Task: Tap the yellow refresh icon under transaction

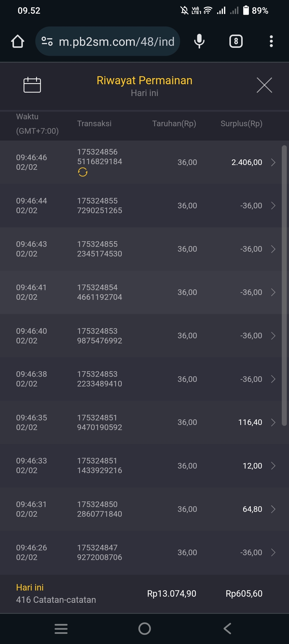Action: 83,172
